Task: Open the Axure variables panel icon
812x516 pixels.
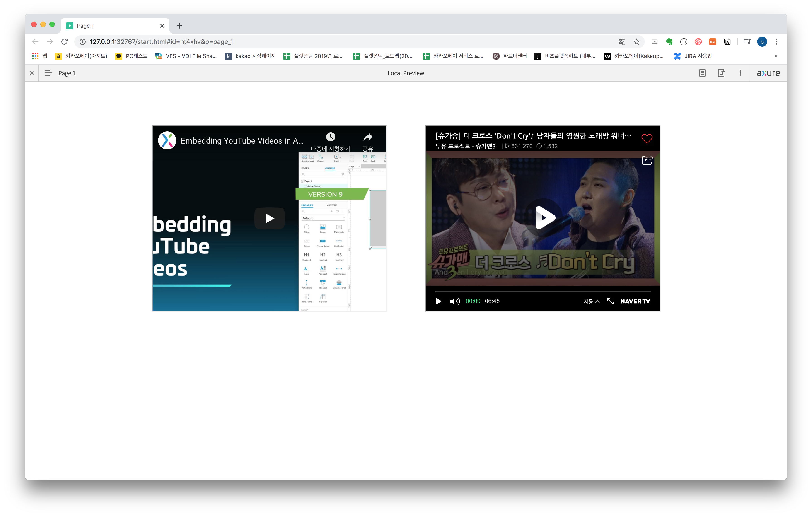Action: pos(721,73)
